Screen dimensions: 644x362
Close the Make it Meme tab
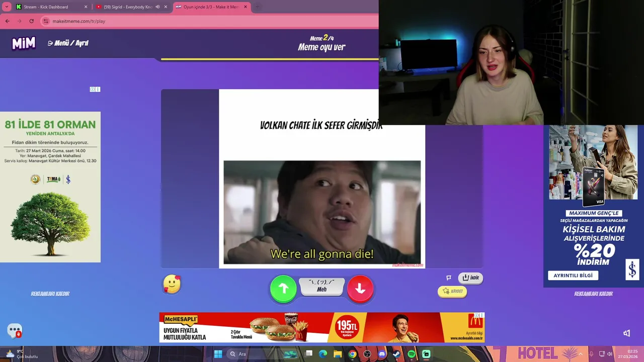click(246, 7)
